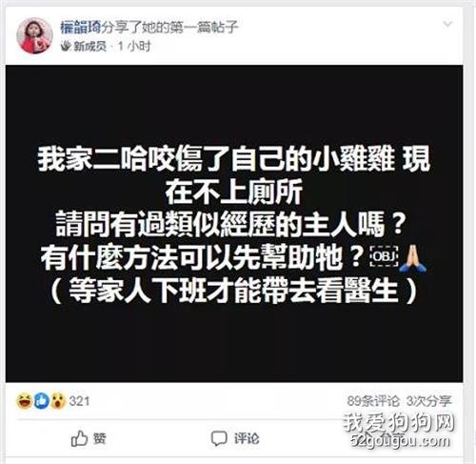Image resolution: width=476 pixels, height=464 pixels.
Task: Click the 赞 like button label
Action: (99, 438)
